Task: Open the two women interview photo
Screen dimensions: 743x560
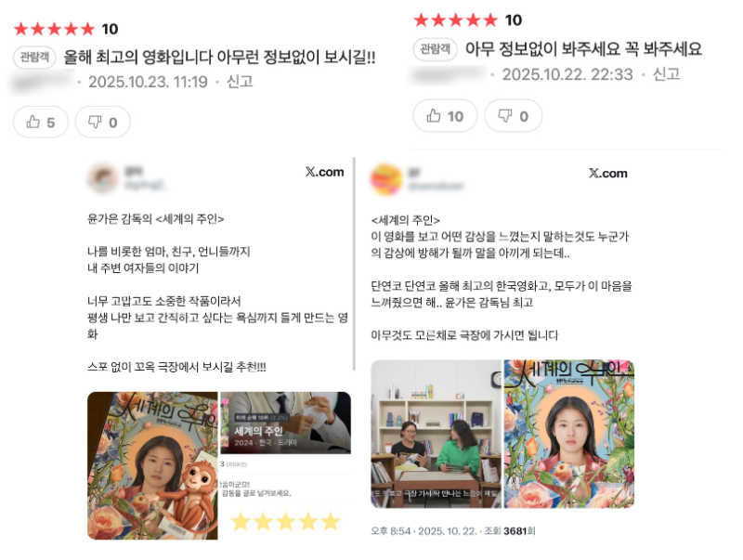Action: coord(436,434)
